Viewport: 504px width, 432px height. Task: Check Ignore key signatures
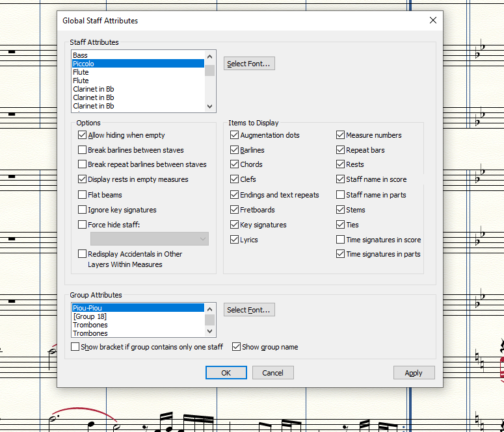coord(83,210)
